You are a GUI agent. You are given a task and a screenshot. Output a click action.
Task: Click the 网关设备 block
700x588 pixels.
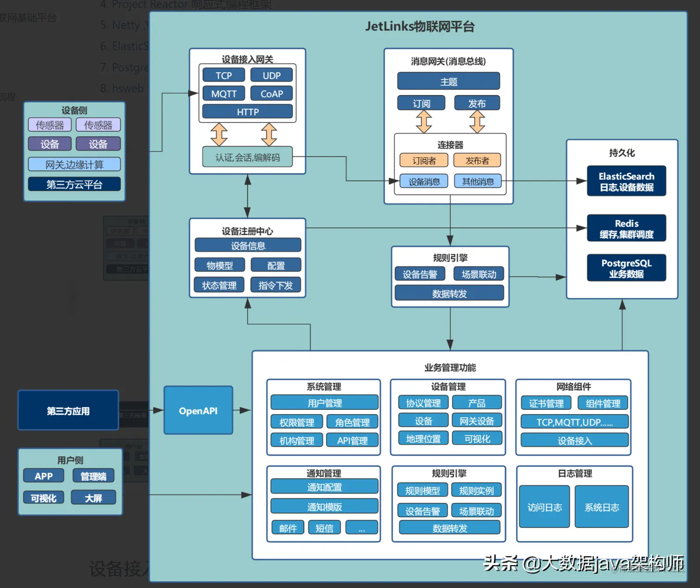pyautogui.click(x=477, y=421)
